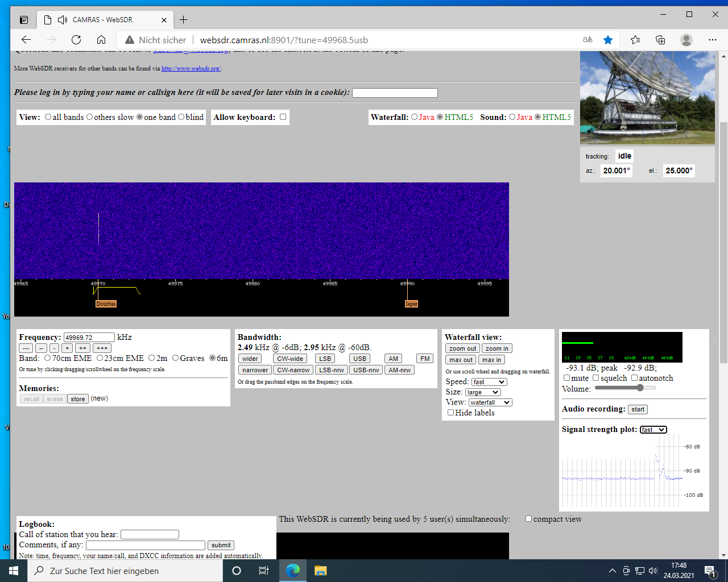728x582 pixels.
Task: Click the translate page icon
Action: click(588, 40)
